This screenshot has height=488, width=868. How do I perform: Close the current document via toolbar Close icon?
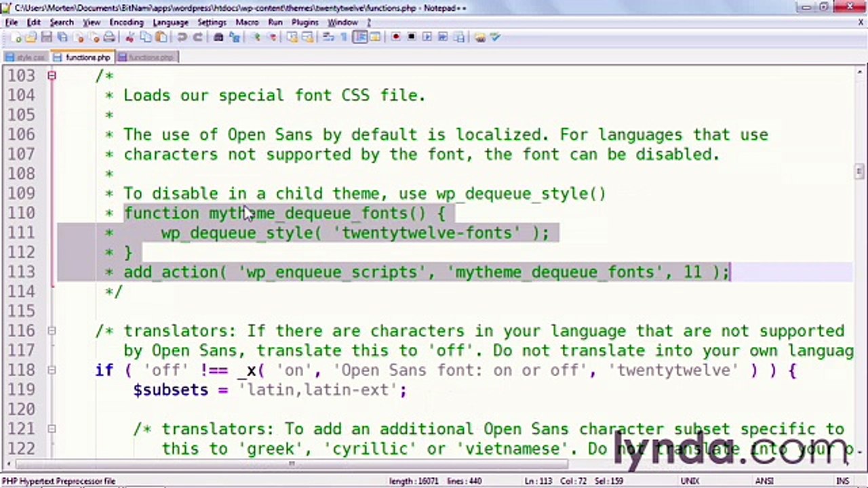point(79,37)
